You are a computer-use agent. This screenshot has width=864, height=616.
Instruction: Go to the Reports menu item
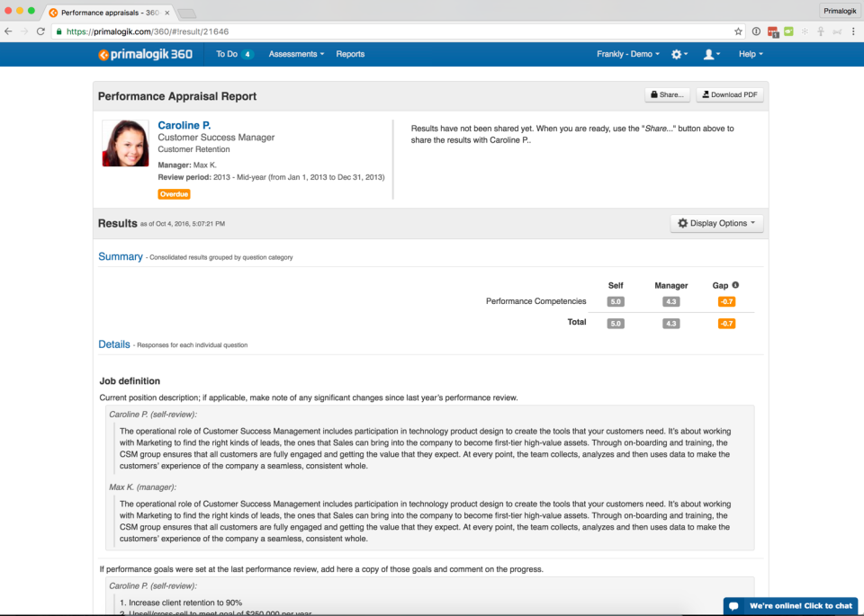[x=350, y=54]
